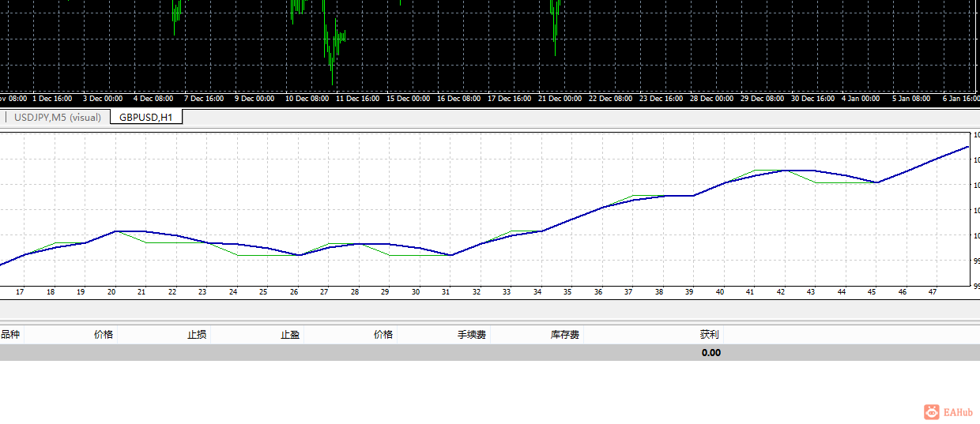Click the '10 Dec 08:00' time axis label

[x=307, y=99]
